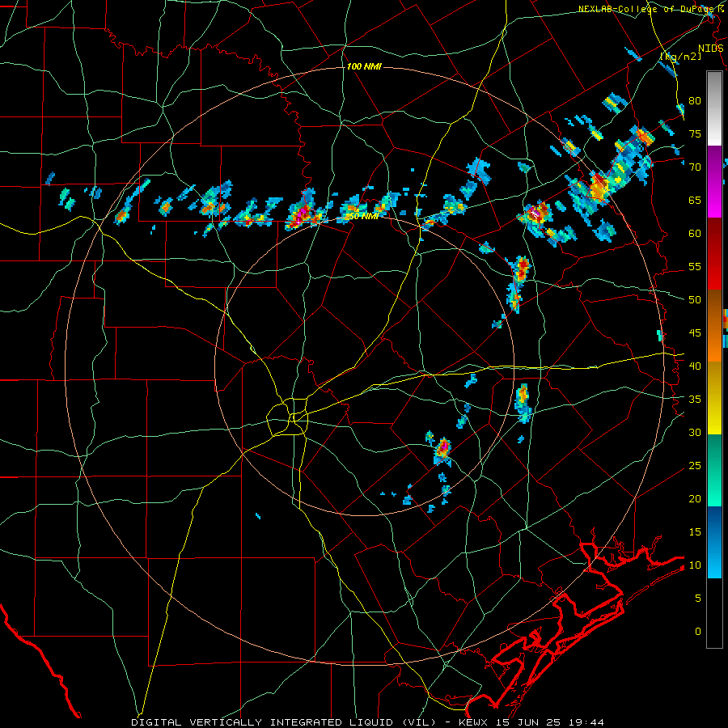Select the 20 value on the color scale
The image size is (728, 728).
(x=695, y=498)
